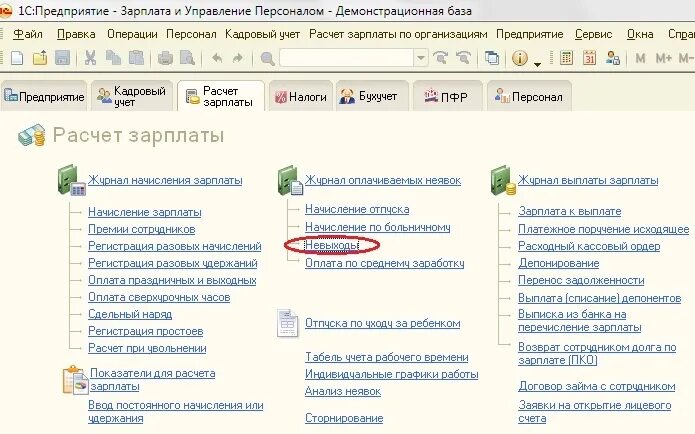Click the Print preview icon
The width and height of the screenshot is (695, 434).
click(187, 58)
